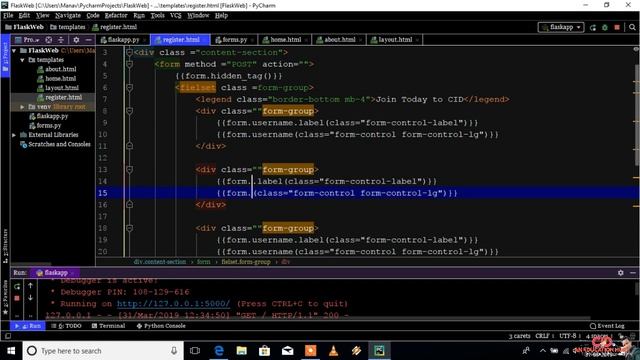
Task: Open VLC media player from taskbar
Action: click(333, 351)
